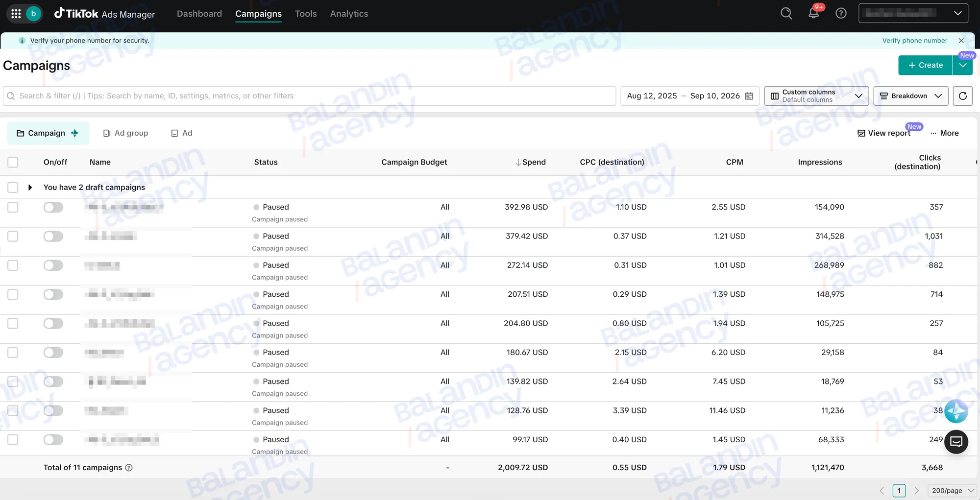Open the Tools menu

pyautogui.click(x=306, y=14)
